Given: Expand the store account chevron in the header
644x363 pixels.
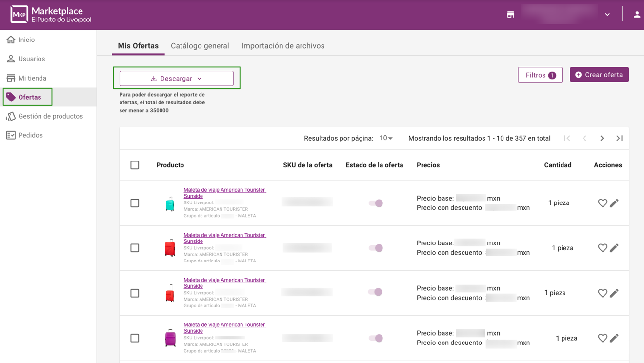Looking at the screenshot, I should pos(607,15).
